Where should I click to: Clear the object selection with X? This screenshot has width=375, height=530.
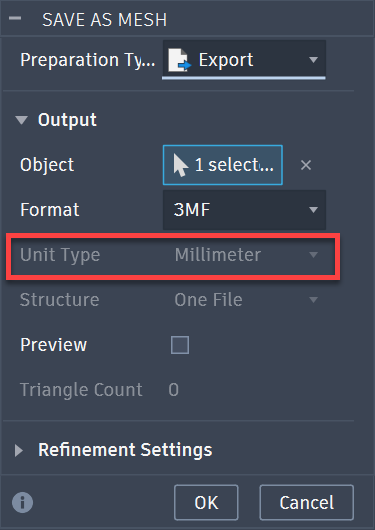click(x=306, y=165)
